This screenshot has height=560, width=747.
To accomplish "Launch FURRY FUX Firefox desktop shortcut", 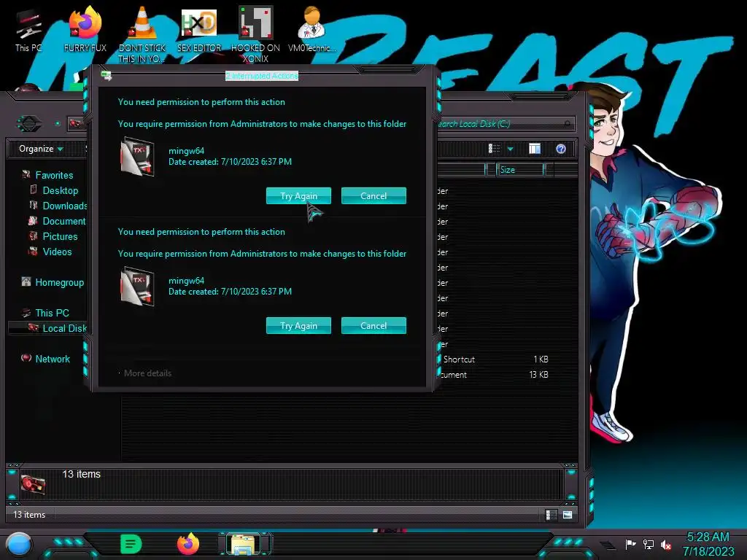I will tap(85, 29).
